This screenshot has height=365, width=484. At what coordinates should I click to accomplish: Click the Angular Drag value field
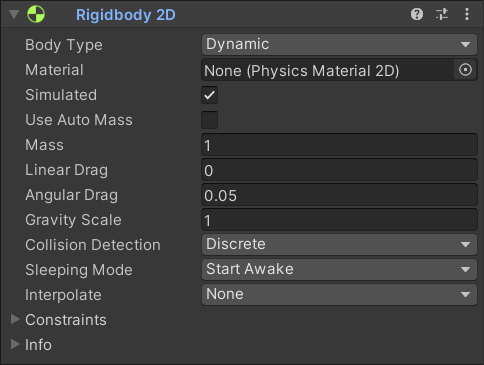pos(339,195)
